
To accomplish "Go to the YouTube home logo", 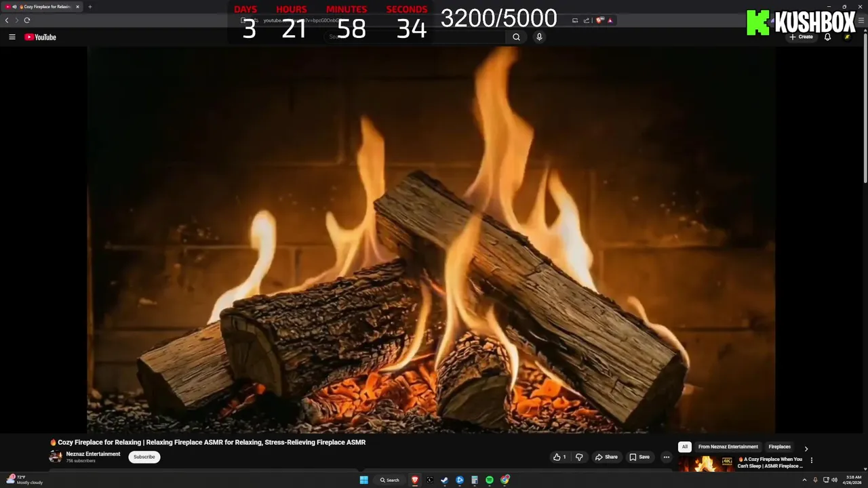I will 40,37.
